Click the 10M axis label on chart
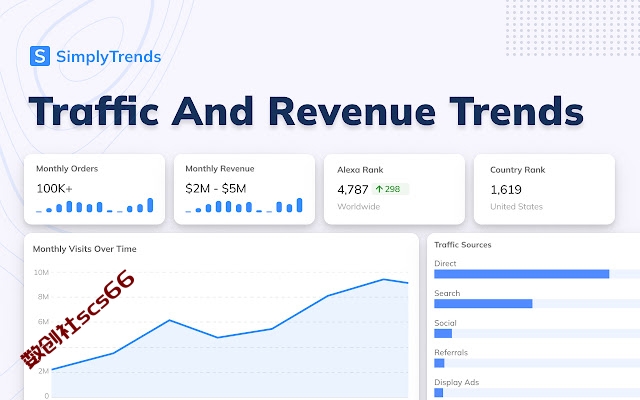Viewport: 640px width, 400px height. click(41, 272)
